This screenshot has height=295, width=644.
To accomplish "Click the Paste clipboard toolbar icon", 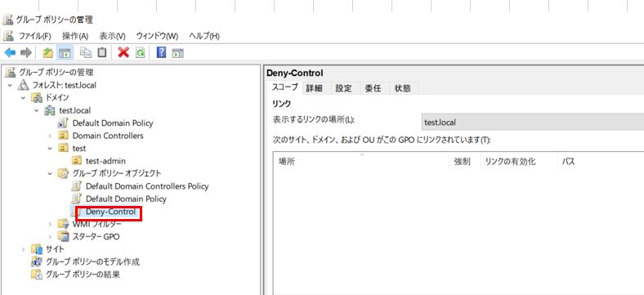I will [101, 52].
